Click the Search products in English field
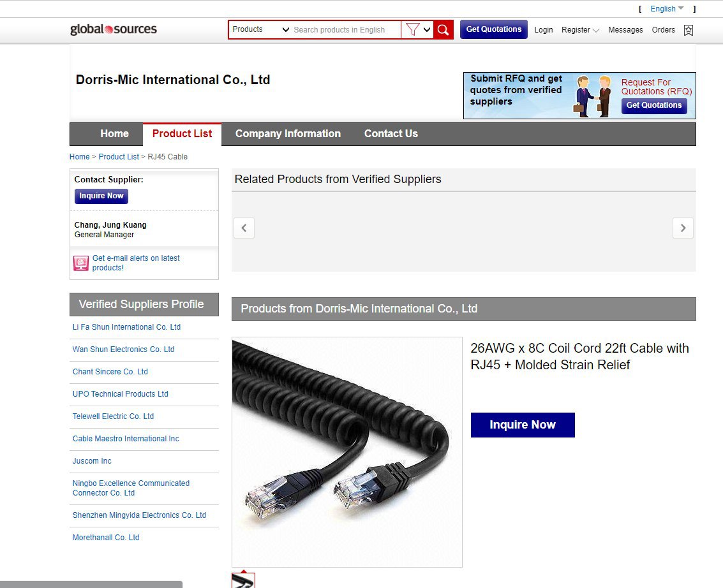 coord(346,29)
